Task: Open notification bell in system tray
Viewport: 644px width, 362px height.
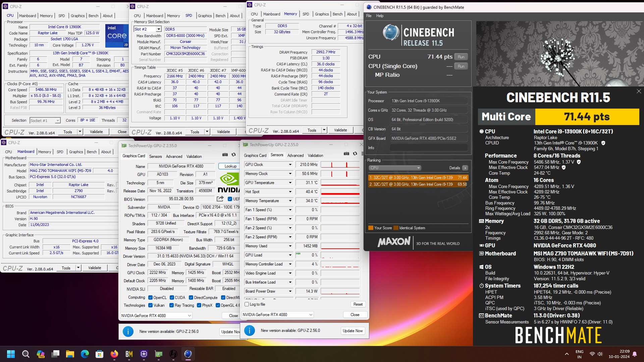Action: point(635,354)
